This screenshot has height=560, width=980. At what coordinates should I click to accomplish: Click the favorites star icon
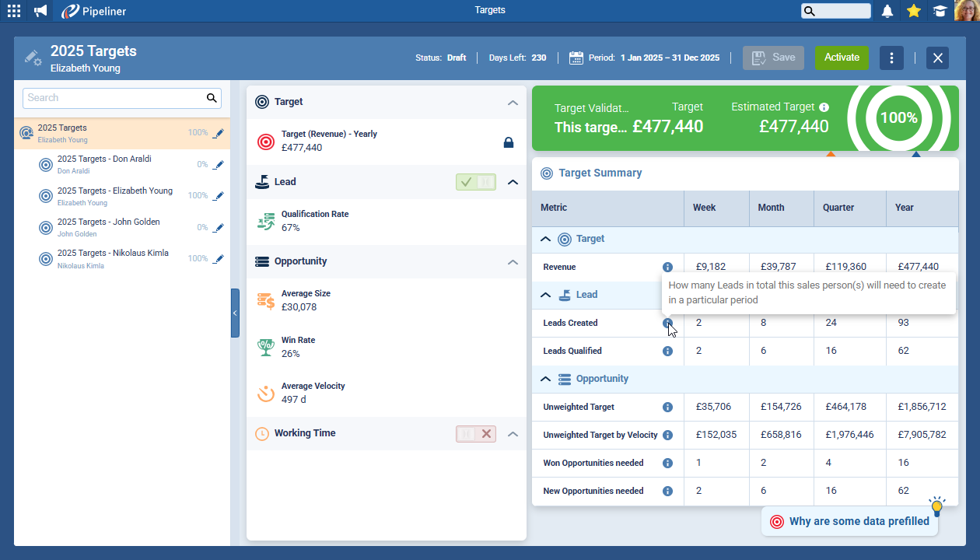(x=914, y=11)
